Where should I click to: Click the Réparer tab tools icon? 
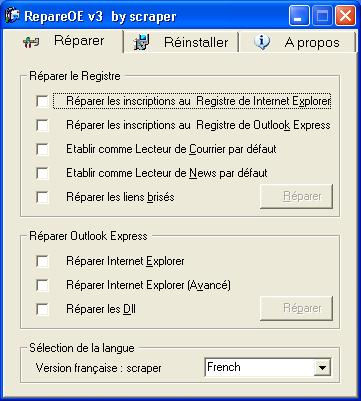pyautogui.click(x=31, y=42)
